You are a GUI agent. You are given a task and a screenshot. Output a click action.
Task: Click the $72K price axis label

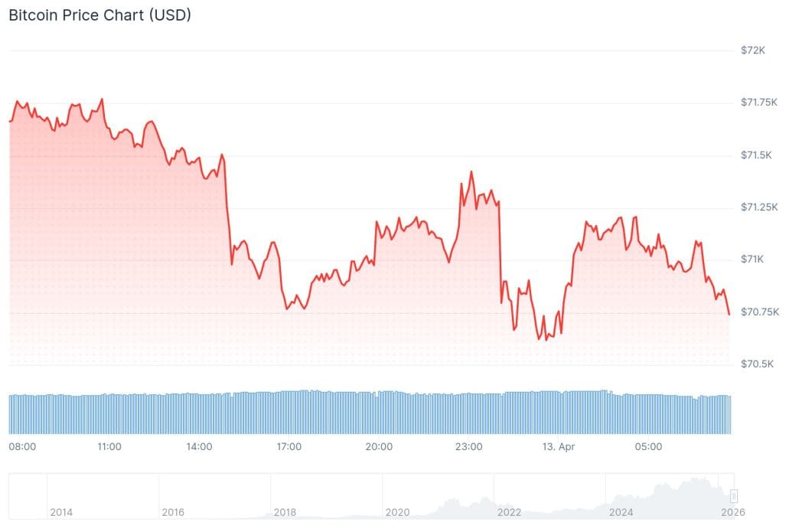[x=753, y=51]
